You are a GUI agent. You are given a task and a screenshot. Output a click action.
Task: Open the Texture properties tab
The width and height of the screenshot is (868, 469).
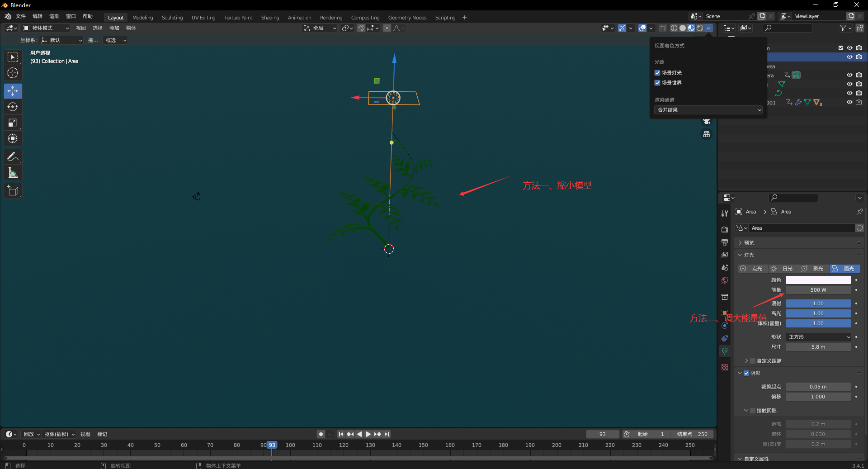(725, 367)
